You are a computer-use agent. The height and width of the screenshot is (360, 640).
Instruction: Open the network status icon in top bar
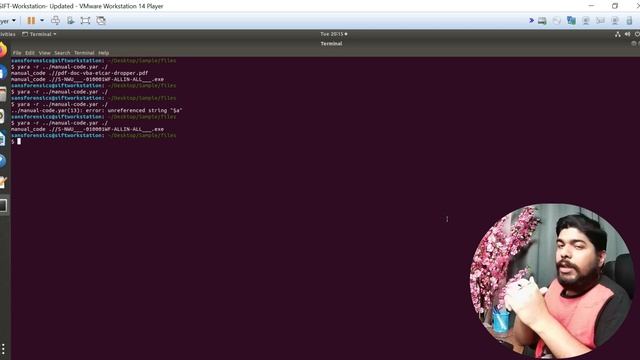coord(618,34)
